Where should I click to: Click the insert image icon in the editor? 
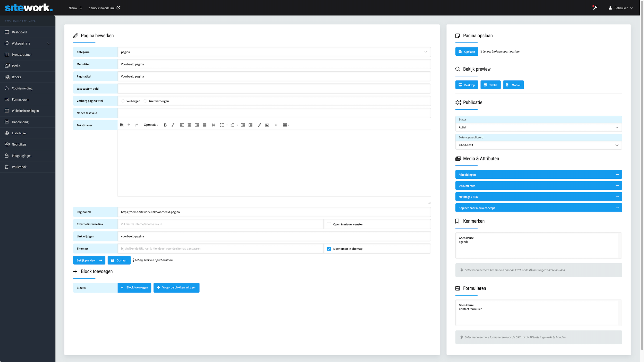pyautogui.click(x=267, y=125)
